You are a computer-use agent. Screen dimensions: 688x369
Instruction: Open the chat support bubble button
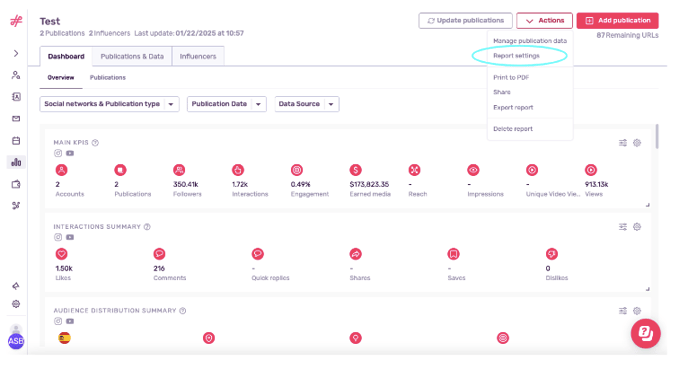[645, 333]
